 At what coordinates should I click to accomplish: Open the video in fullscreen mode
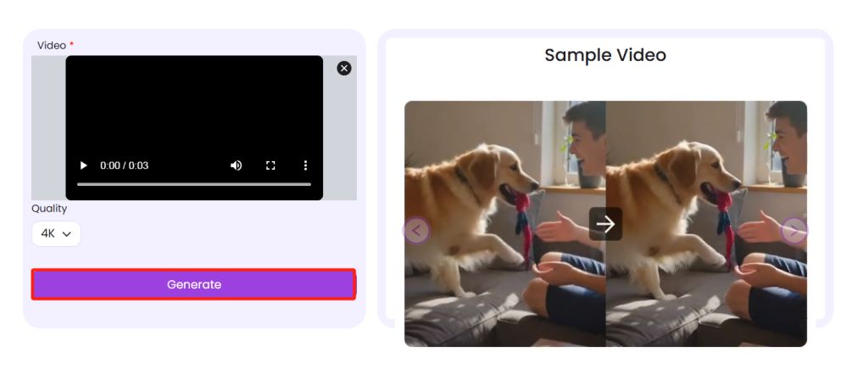tap(270, 165)
